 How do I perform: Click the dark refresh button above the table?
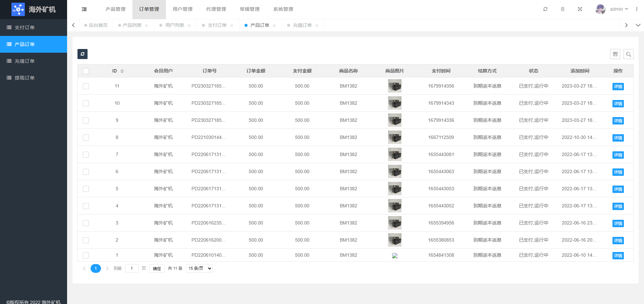click(83, 54)
